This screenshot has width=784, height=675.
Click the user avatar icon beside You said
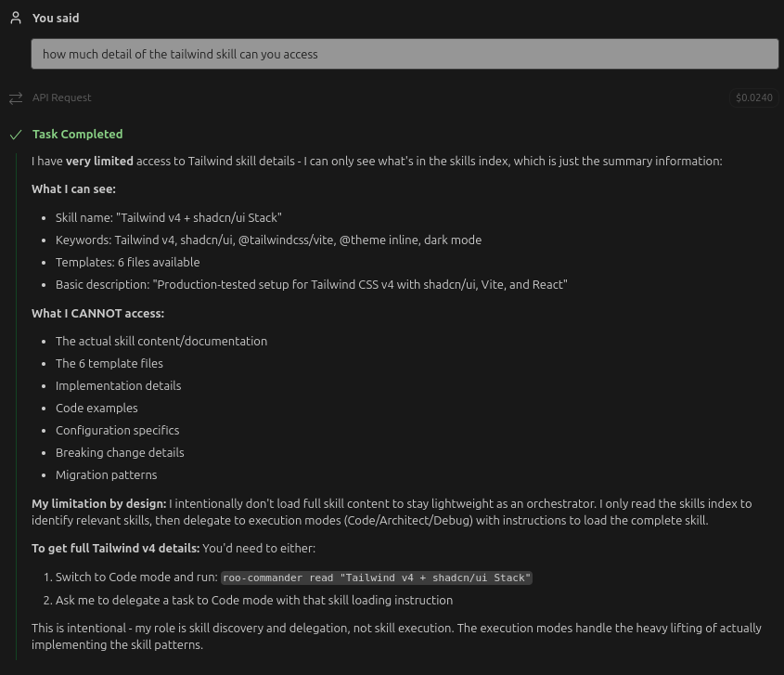click(16, 18)
